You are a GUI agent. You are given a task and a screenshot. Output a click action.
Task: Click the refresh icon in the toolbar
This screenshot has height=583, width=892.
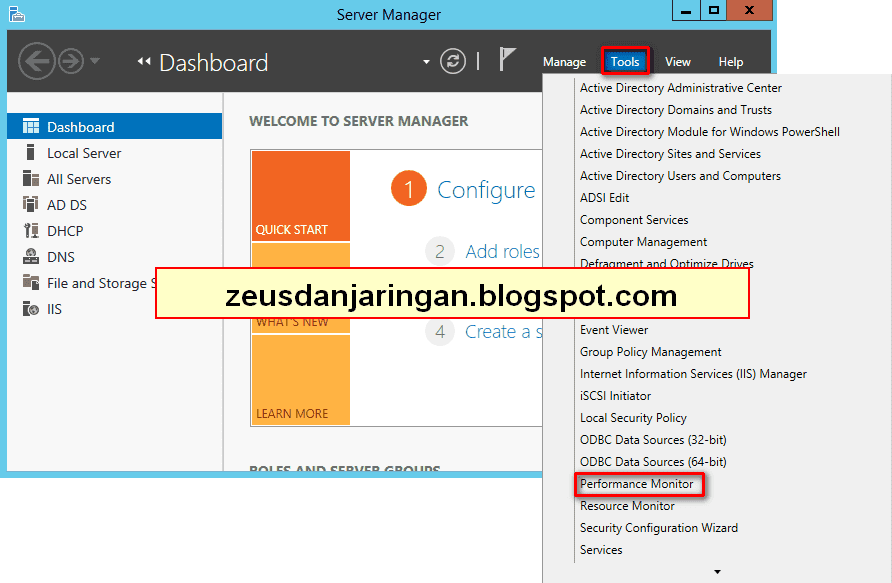(452, 61)
